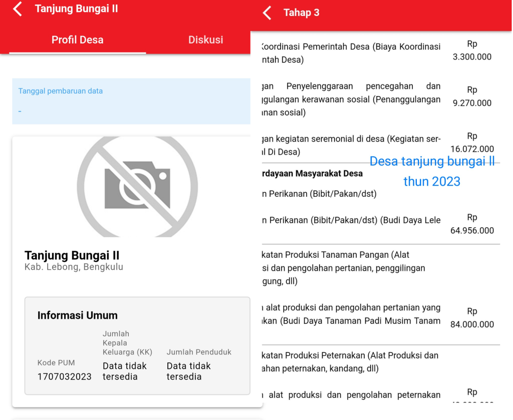Tap Produksi Peternakan section header
This screenshot has height=420, width=513.
[x=351, y=362]
